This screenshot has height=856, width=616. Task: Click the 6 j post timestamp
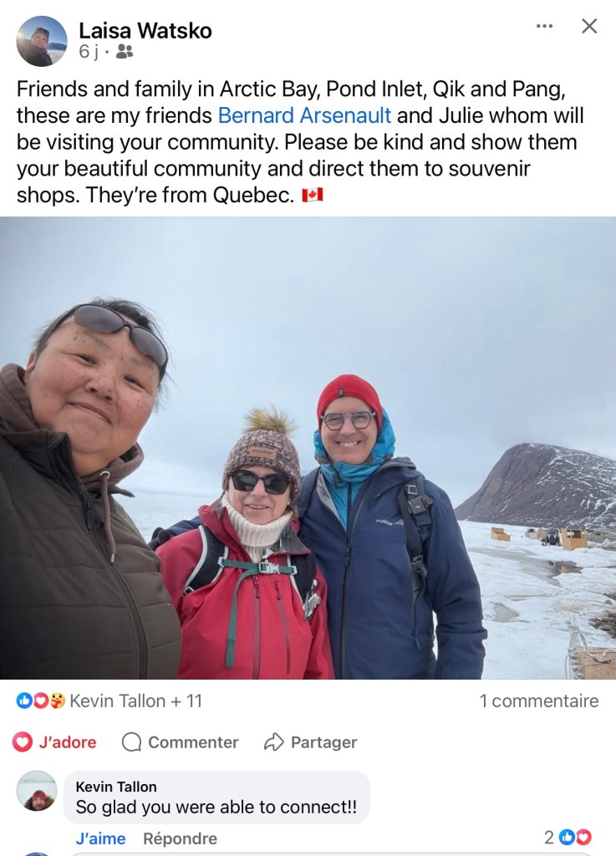(x=89, y=51)
